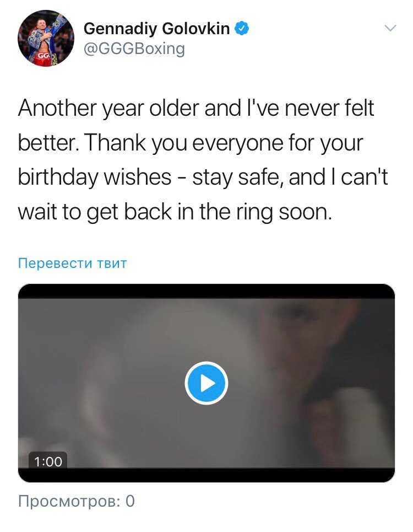This screenshot has height=532, width=413.
Task: Play the tweet's video
Action: 206,383
